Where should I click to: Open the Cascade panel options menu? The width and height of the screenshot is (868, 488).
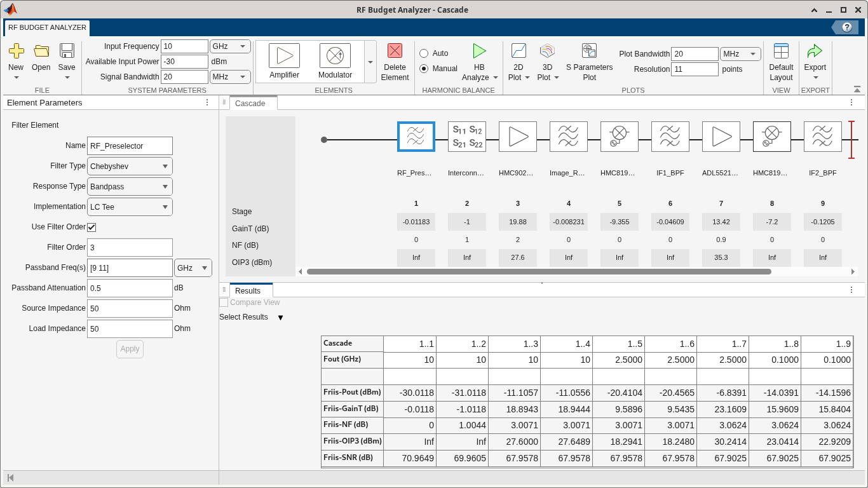tap(851, 102)
